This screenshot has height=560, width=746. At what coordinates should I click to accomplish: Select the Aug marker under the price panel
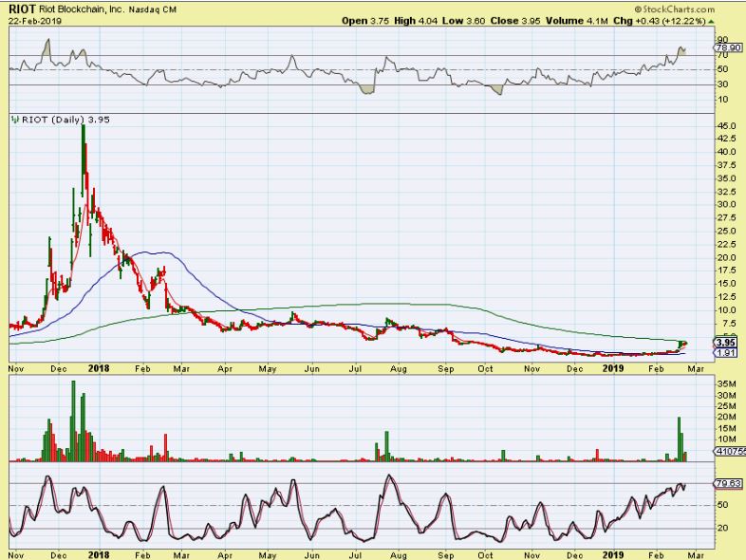pos(399,368)
